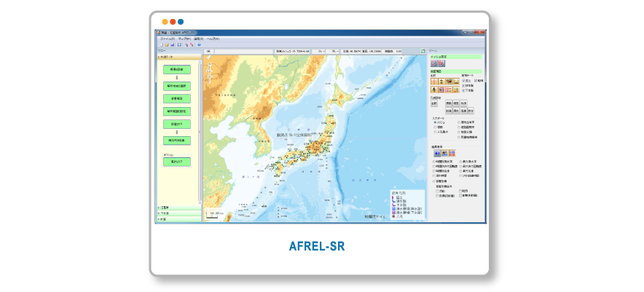Click the blue result display icon
The height and width of the screenshot is (292, 644).
click(437, 153)
